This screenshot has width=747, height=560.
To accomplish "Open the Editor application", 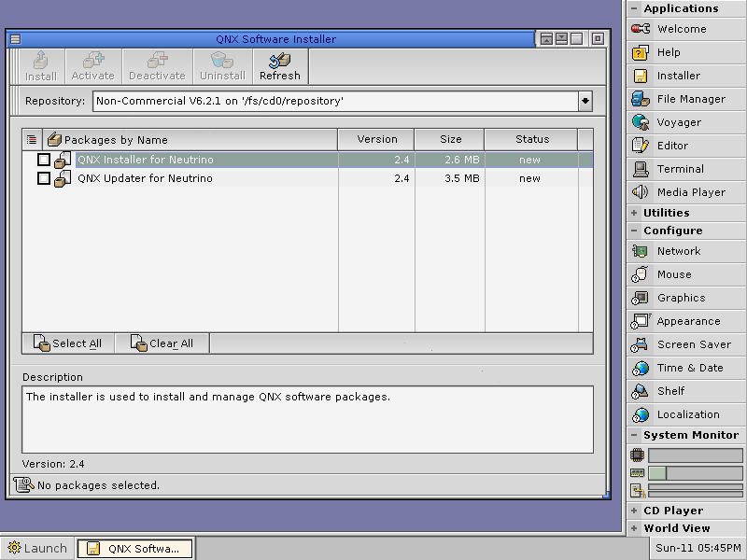I will (x=686, y=146).
